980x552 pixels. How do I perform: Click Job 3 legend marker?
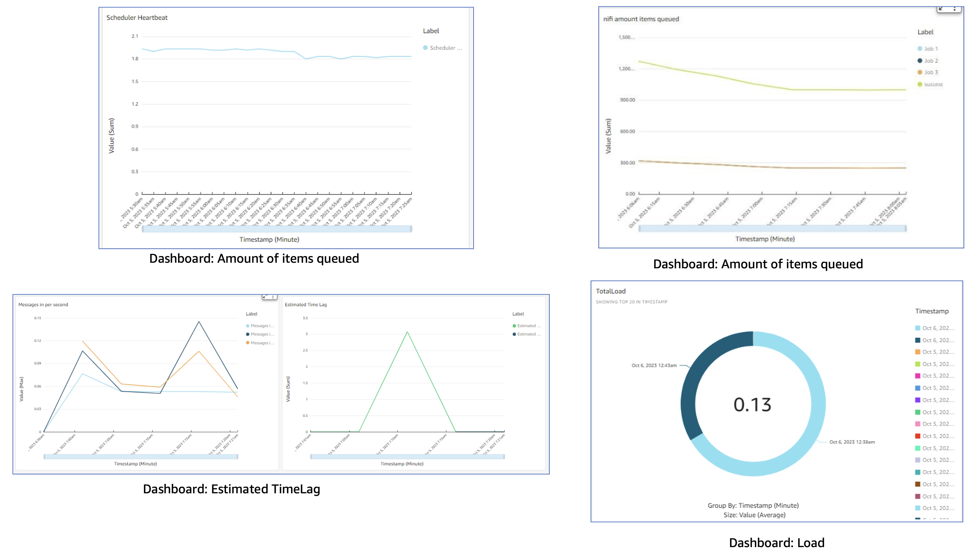(x=920, y=72)
